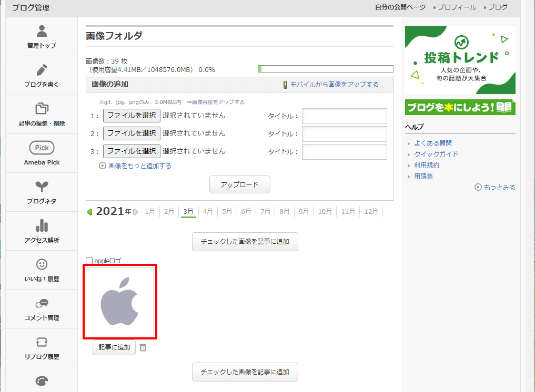Open the Ameba Pick icon
This screenshot has height=392, width=535.
[x=42, y=148]
